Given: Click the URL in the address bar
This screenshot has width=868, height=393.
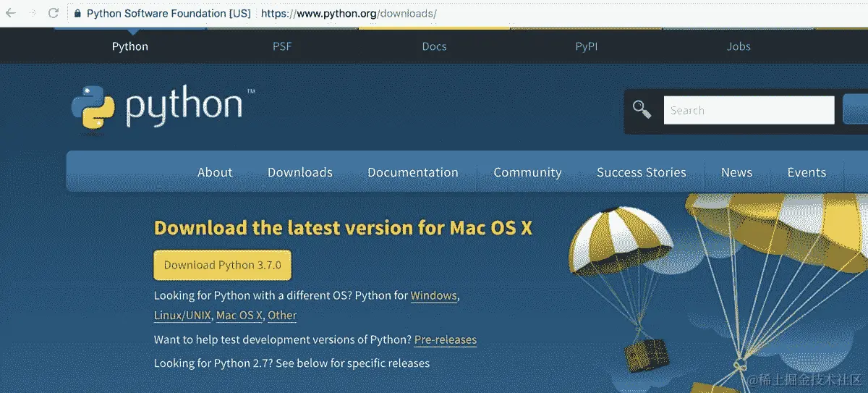Looking at the screenshot, I should point(349,13).
